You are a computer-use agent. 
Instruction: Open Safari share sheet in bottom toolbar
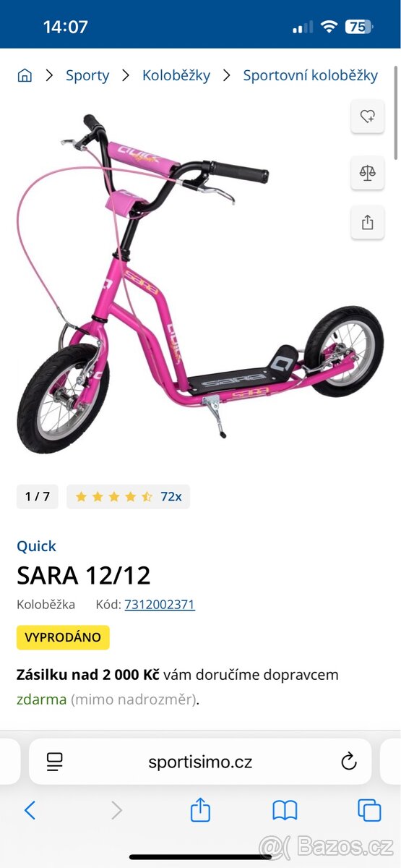200,809
